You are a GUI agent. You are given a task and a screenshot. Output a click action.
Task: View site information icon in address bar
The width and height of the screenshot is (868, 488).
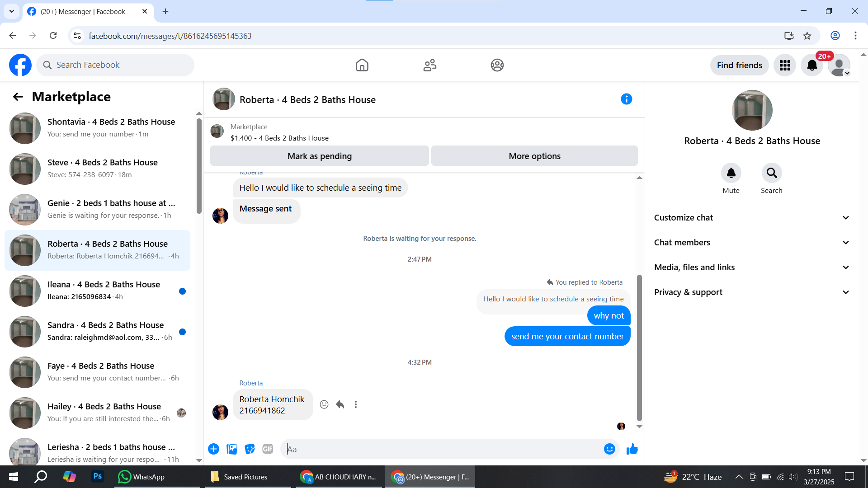coord(77,36)
